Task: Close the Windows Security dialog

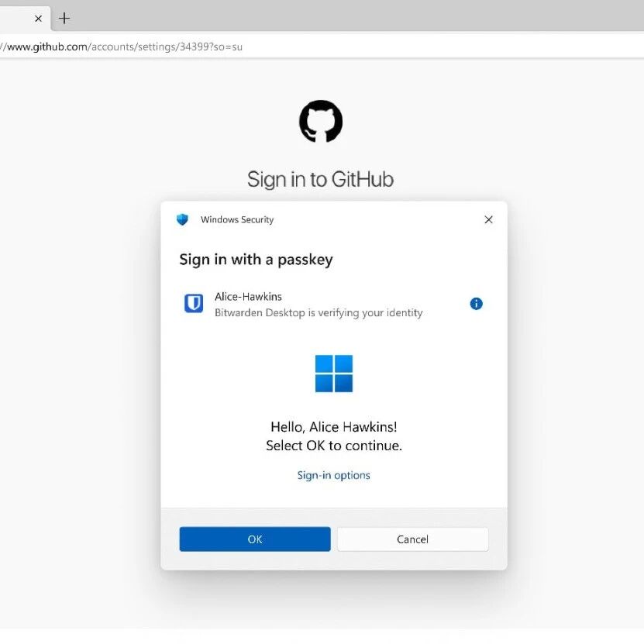Action: pos(488,220)
